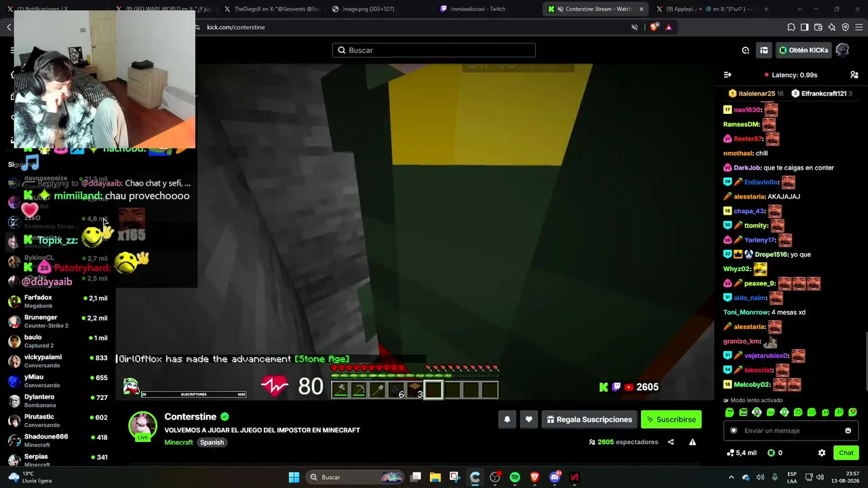Open the Windows Start menu
Image resolution: width=868 pixels, height=488 pixels.
294,477
